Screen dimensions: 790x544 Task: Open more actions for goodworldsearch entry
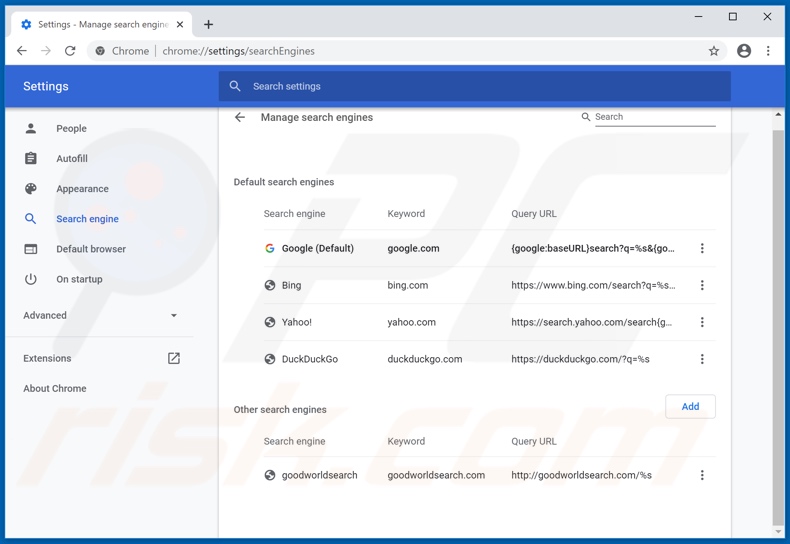pos(702,475)
